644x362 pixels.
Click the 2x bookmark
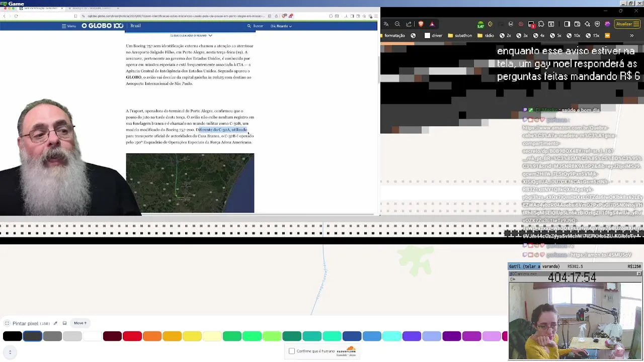click(506, 36)
